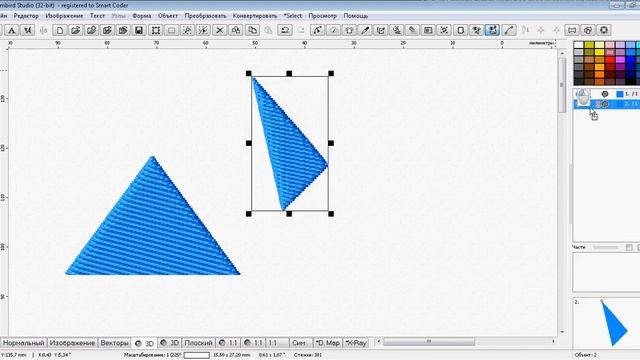The height and width of the screenshot is (360, 640).
Task: Click the New document icon
Action: coord(60,30)
